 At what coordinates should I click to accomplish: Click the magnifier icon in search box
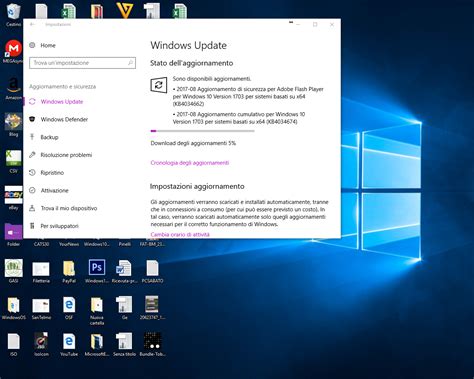[130, 63]
